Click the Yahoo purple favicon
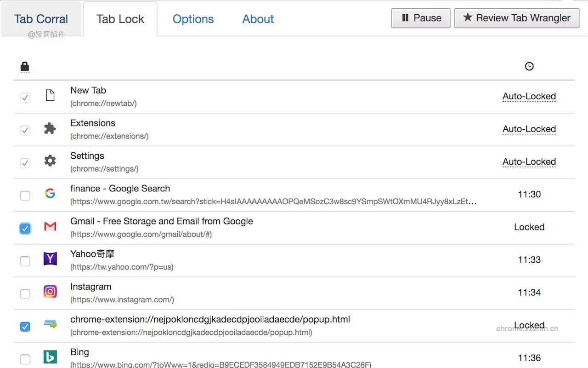The image size is (588, 368). pyautogui.click(x=50, y=259)
